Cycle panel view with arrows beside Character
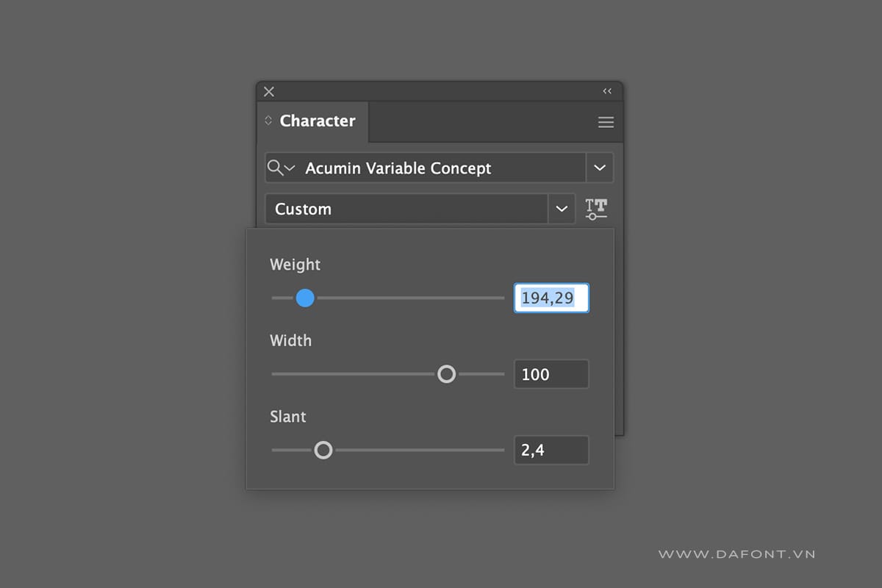This screenshot has height=588, width=882. point(268,121)
